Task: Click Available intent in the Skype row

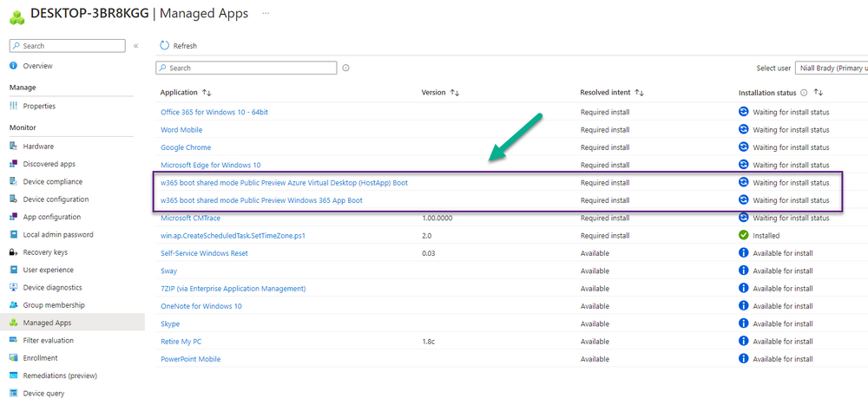Action: coord(595,324)
